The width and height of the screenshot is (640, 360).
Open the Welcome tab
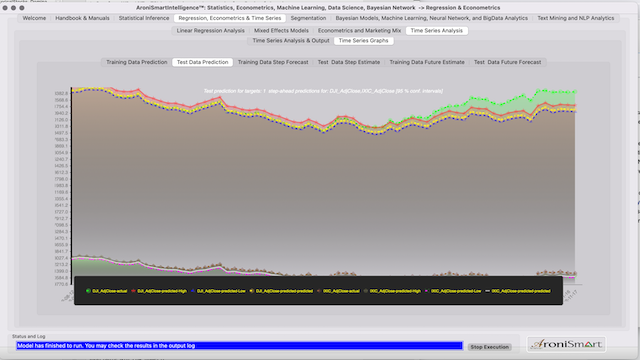(x=34, y=18)
